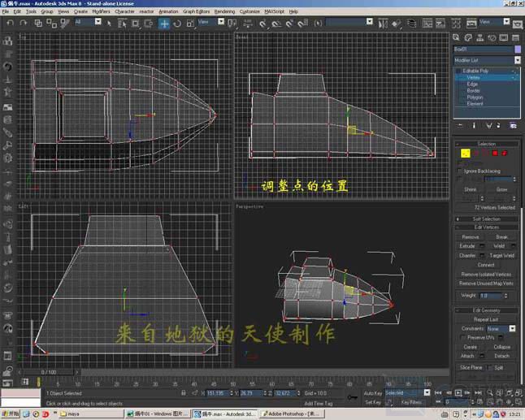Choose the Select and Rotate tool
The image size is (525, 420).
177,24
